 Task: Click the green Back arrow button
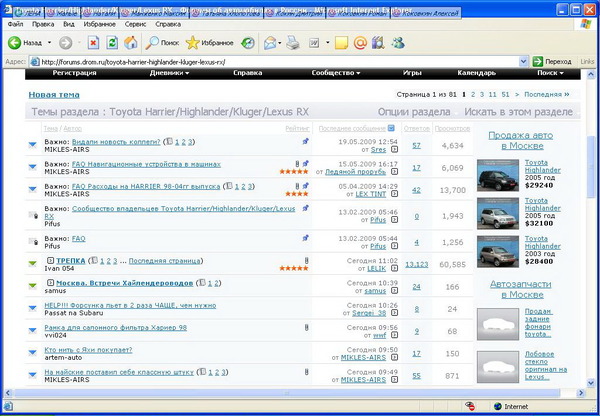click(x=15, y=43)
